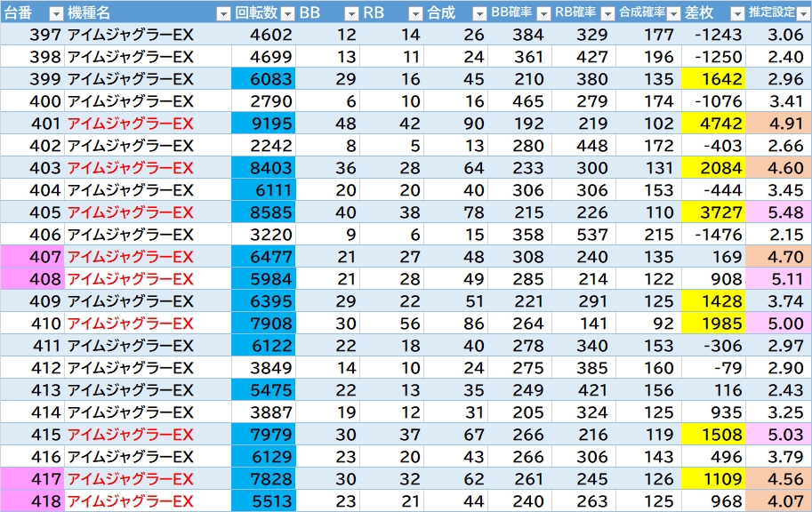
Task: Open the 台番 column filter dropdown
Action: click(x=56, y=13)
